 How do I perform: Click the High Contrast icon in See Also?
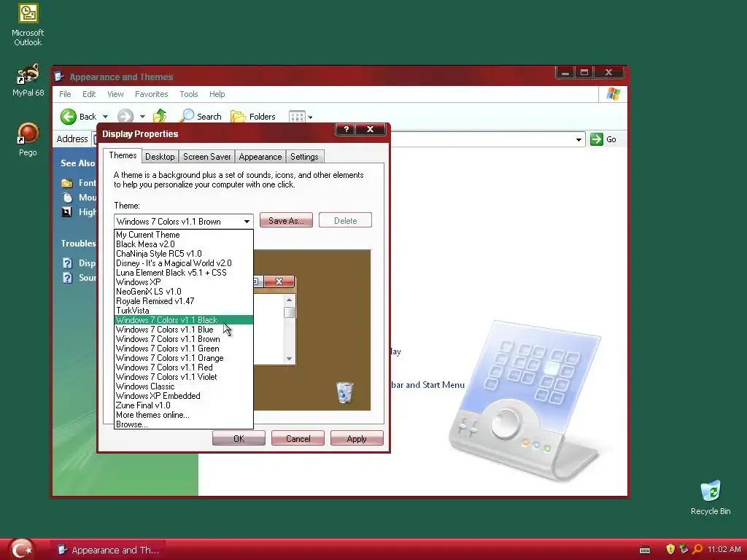tap(67, 212)
